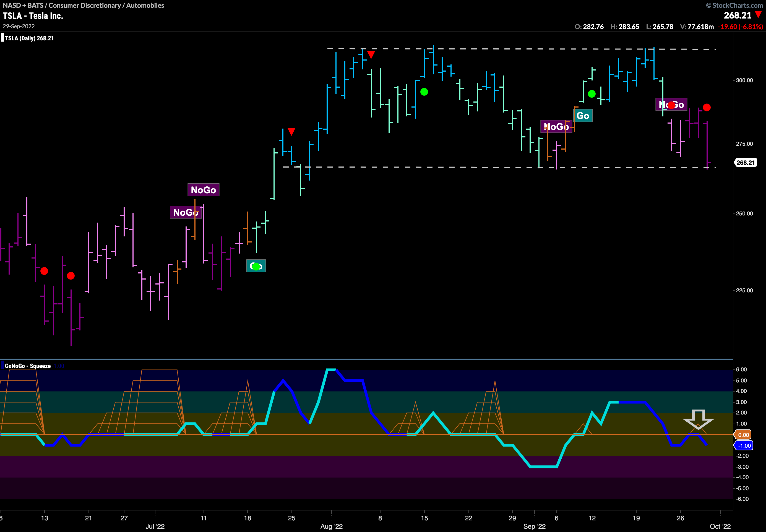Select the teal Go label near July 18
Image resolution: width=766 pixels, height=532 pixels.
point(256,266)
